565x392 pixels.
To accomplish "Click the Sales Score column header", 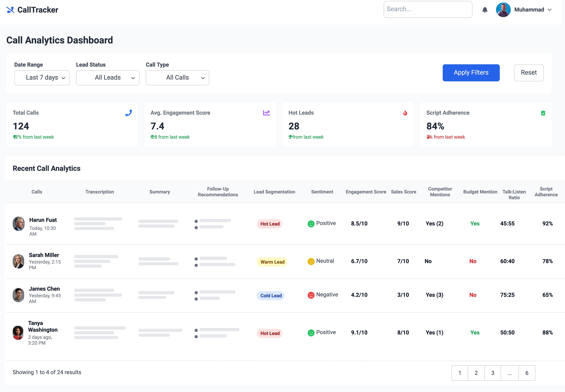I will 403,192.
